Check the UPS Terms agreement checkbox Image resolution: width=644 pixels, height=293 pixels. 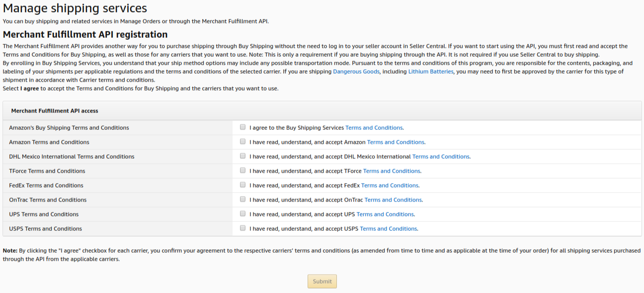pyautogui.click(x=242, y=214)
